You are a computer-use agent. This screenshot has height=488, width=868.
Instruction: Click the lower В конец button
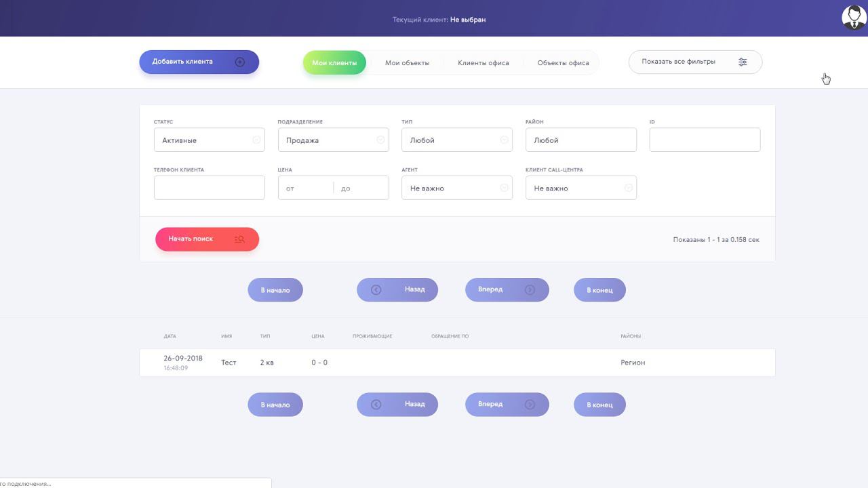(599, 405)
